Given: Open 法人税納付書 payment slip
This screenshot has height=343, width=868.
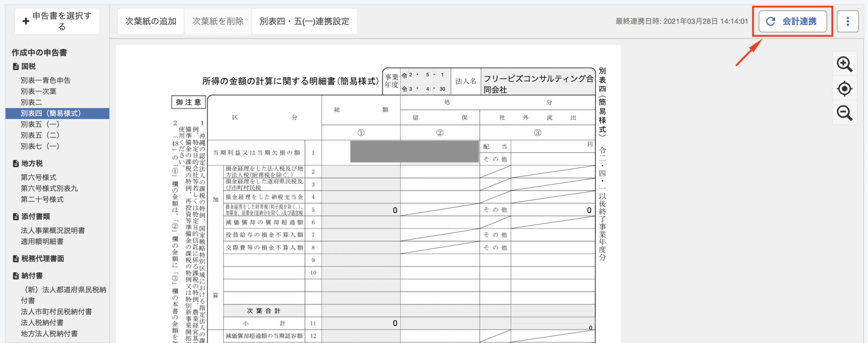Looking at the screenshot, I should click(x=42, y=322).
